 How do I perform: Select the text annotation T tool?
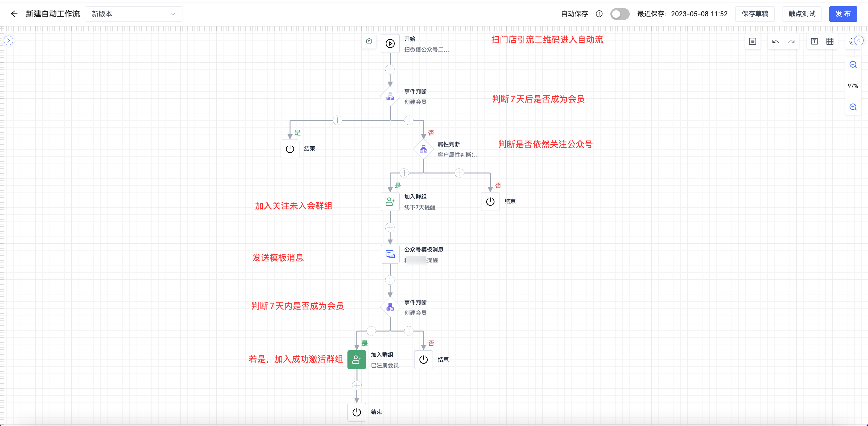click(814, 41)
